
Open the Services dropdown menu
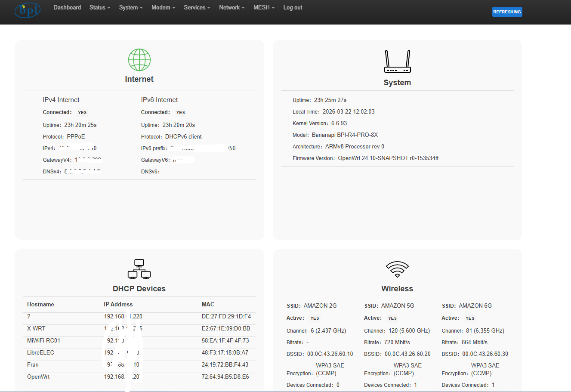197,8
